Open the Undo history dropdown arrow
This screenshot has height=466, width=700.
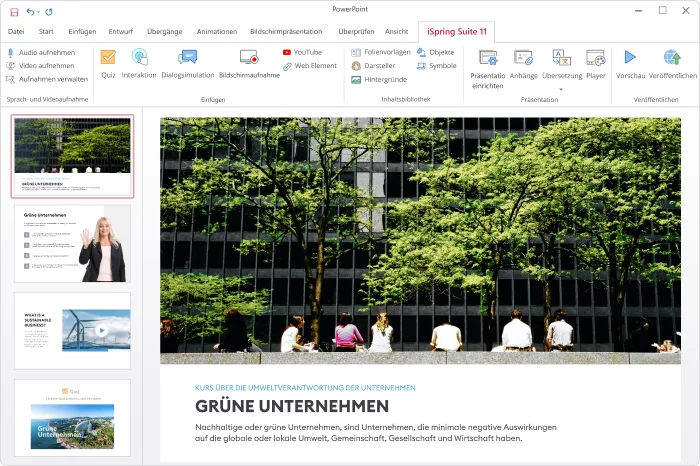tap(38, 12)
